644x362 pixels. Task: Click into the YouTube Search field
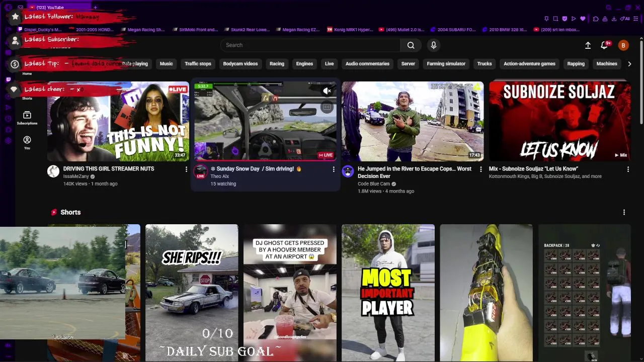(x=310, y=45)
